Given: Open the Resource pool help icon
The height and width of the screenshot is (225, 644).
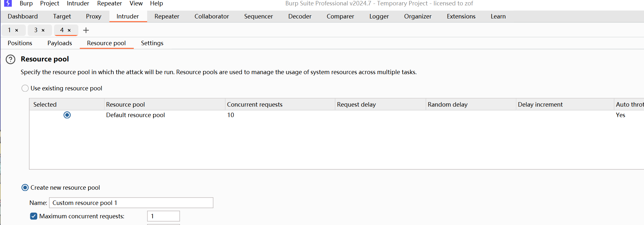Looking at the screenshot, I should tap(11, 60).
